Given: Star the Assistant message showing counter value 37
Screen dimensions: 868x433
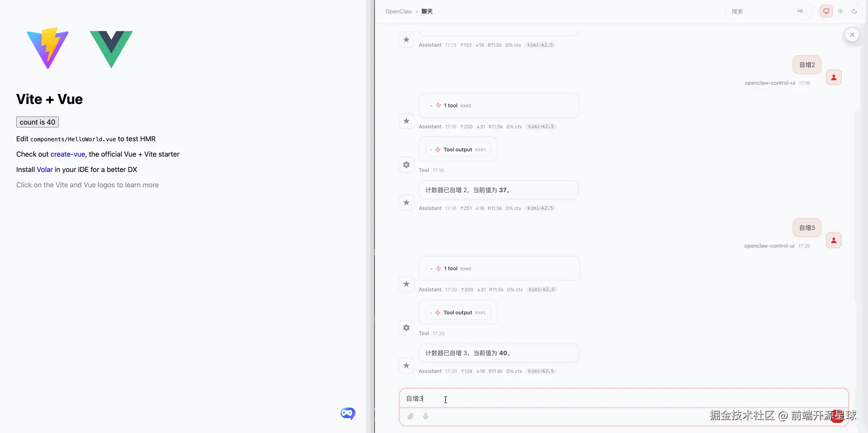Looking at the screenshot, I should pos(406,202).
